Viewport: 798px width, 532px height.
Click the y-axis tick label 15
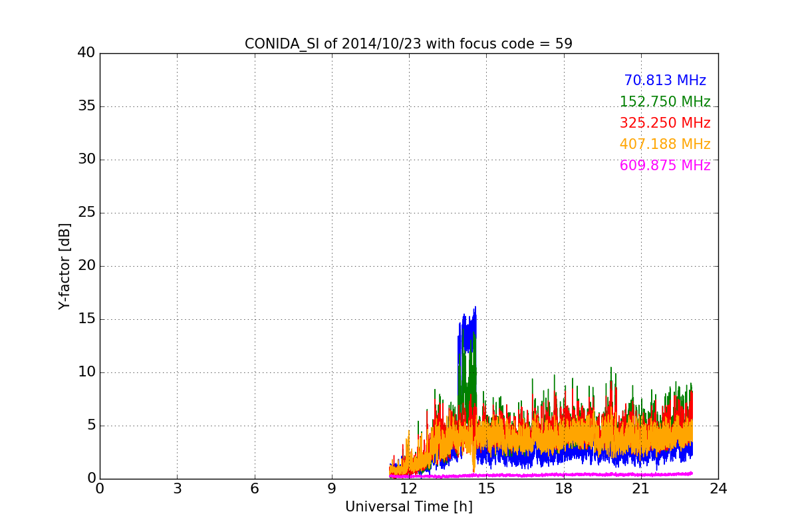click(86, 319)
